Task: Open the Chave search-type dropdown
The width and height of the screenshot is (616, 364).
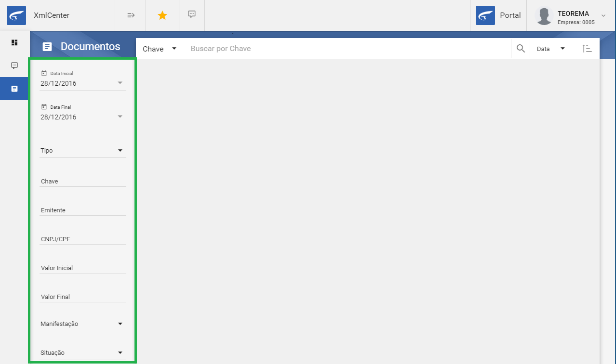Action: click(x=160, y=49)
